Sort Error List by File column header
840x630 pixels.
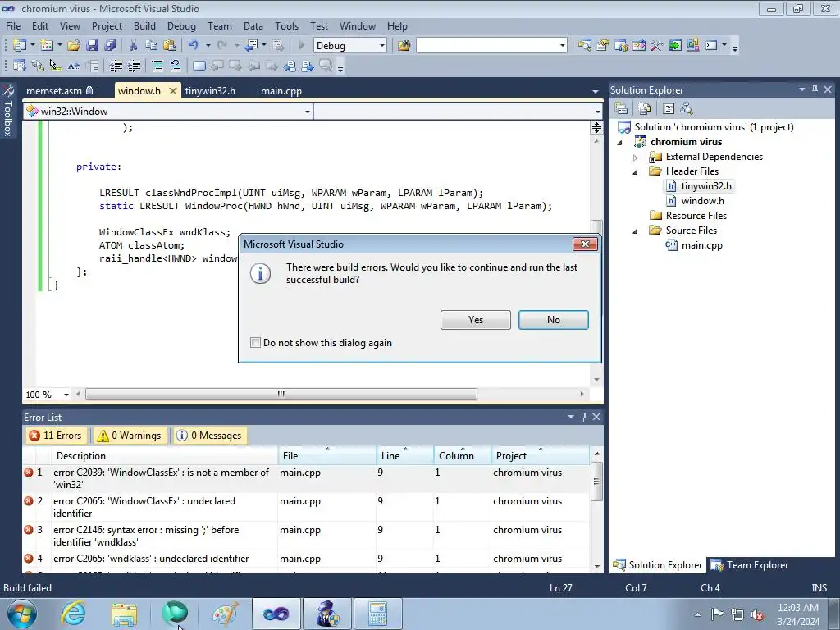326,455
